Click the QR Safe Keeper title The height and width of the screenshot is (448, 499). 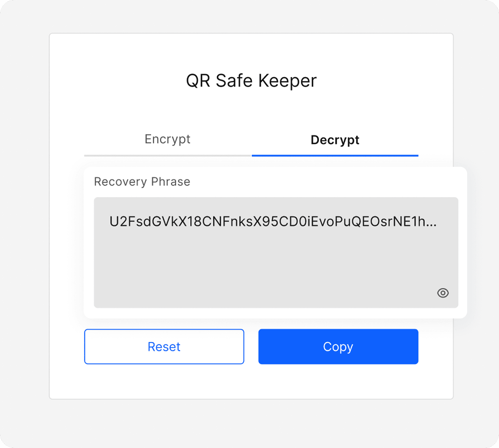pos(251,81)
